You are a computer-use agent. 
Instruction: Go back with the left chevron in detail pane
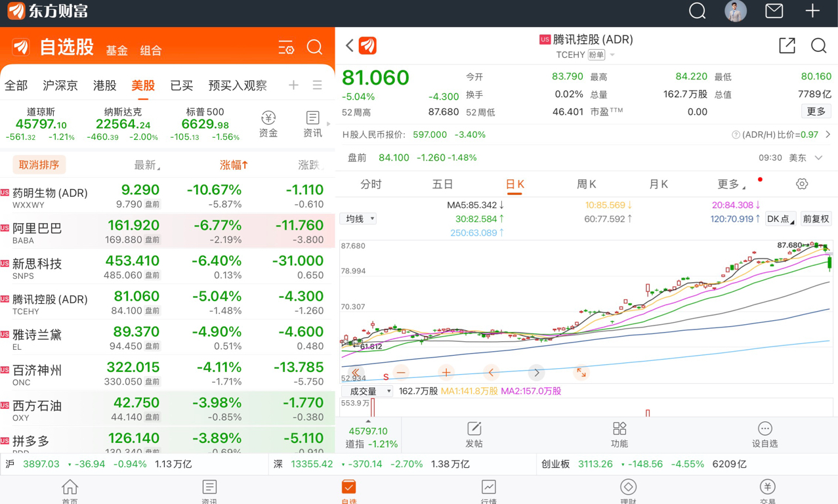tap(350, 45)
